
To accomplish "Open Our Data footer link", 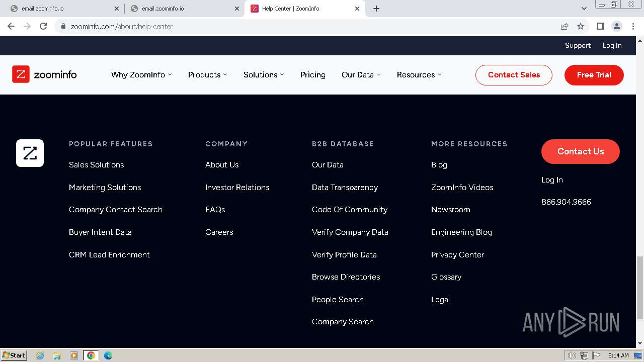I will tap(328, 165).
